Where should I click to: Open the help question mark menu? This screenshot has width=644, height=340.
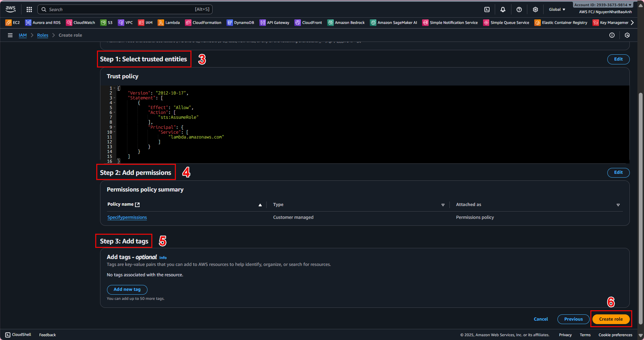tap(519, 10)
